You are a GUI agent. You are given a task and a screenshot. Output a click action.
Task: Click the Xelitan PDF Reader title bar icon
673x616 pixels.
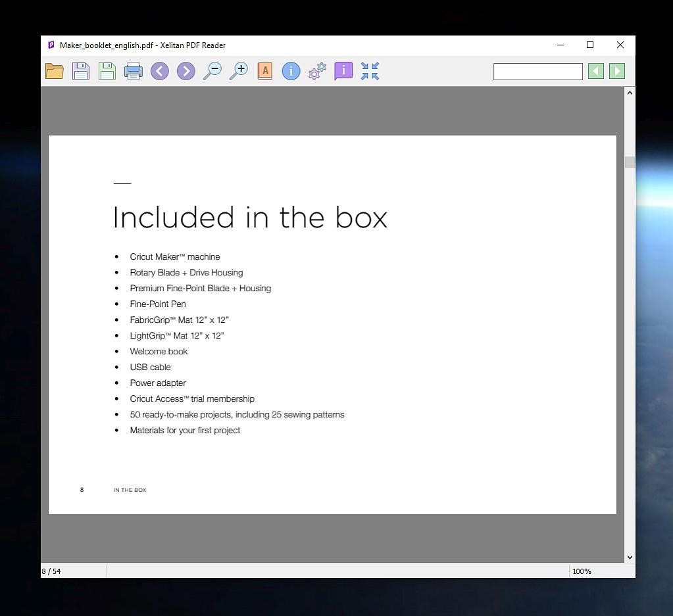click(x=51, y=45)
